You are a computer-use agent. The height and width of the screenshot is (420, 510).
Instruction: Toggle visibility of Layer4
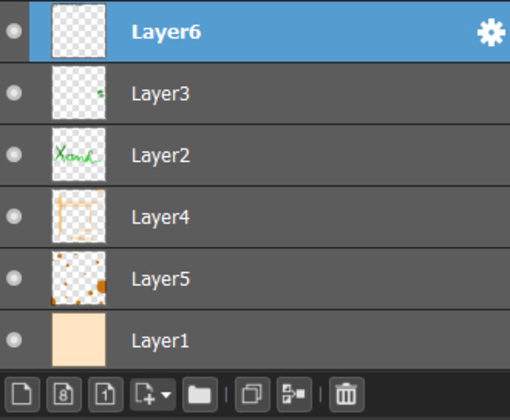tap(14, 216)
